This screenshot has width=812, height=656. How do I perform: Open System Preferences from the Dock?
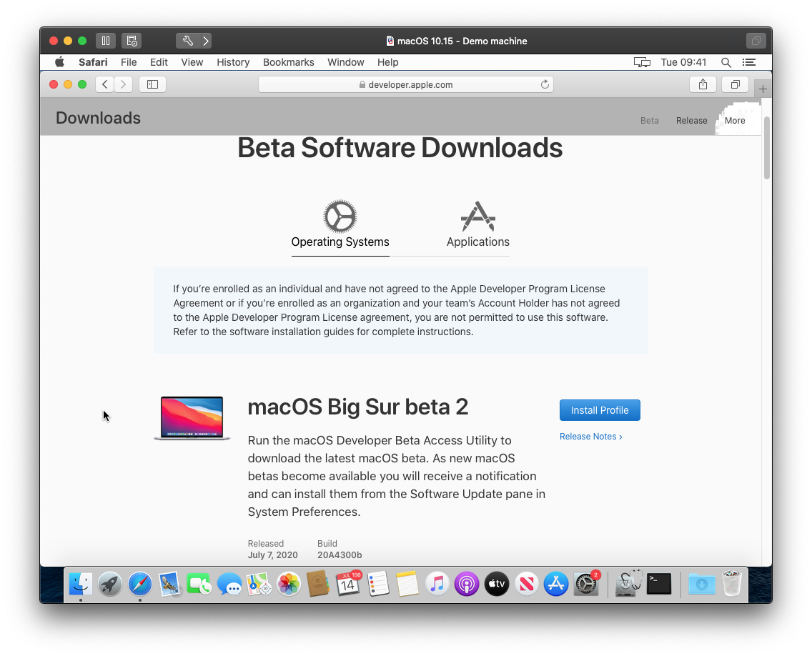(x=586, y=584)
